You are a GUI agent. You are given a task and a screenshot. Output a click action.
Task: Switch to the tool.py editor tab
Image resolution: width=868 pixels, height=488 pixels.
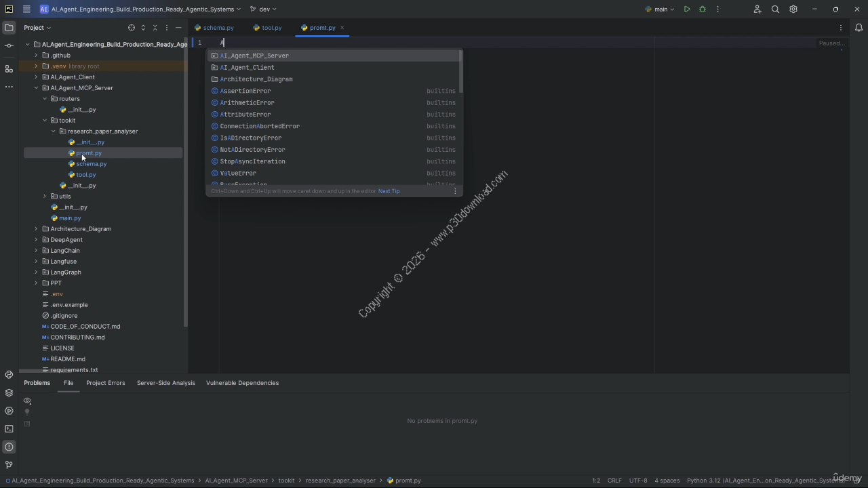271,28
